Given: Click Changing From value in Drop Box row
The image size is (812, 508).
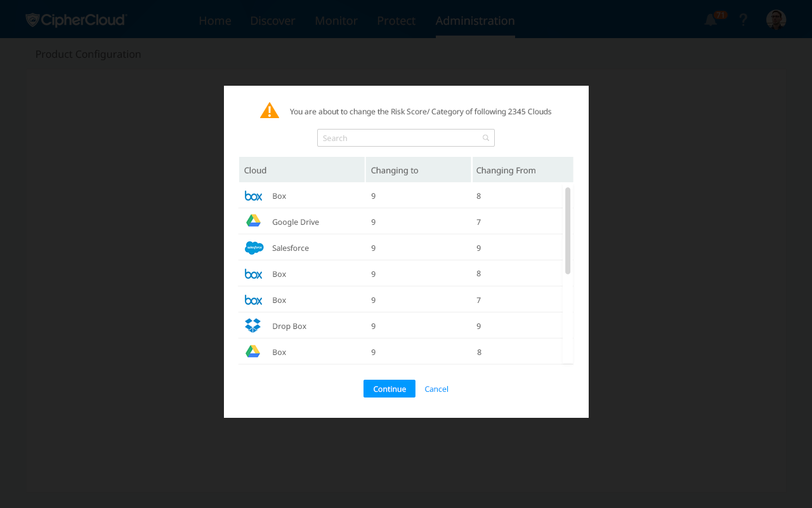Looking at the screenshot, I should point(479,326).
